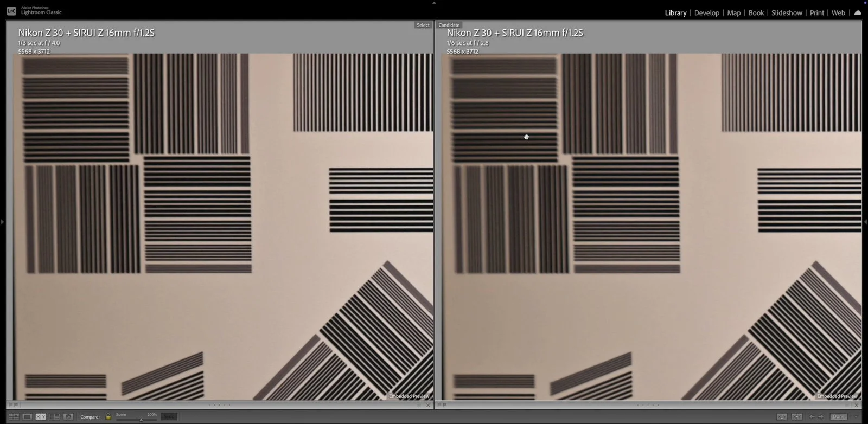
Task: Deselect the Candidate image with X
Action: click(x=857, y=405)
